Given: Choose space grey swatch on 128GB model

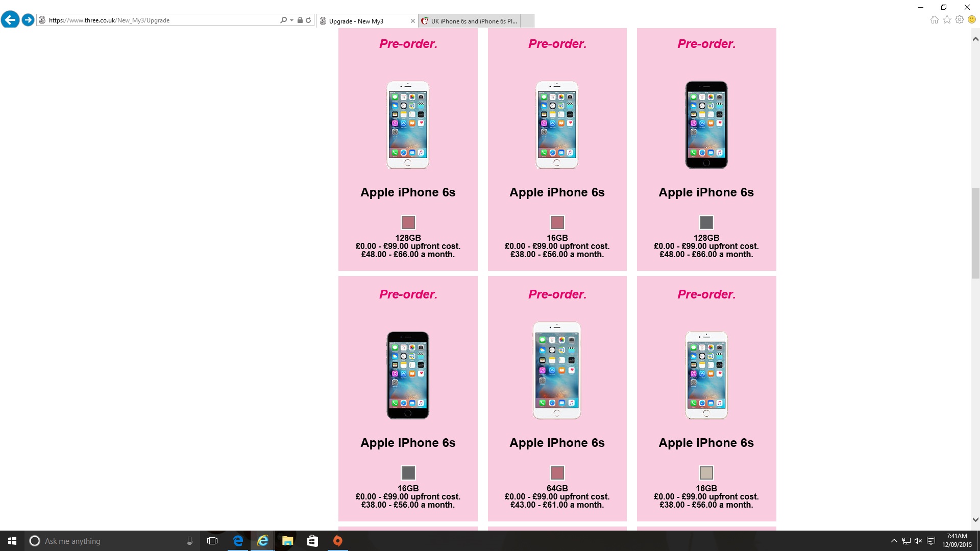Looking at the screenshot, I should tap(706, 222).
